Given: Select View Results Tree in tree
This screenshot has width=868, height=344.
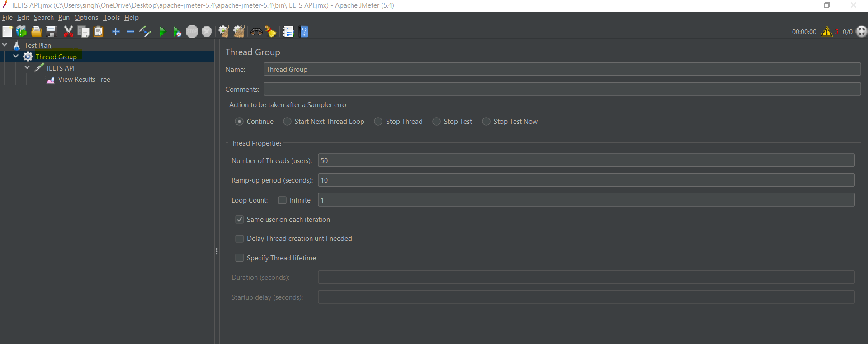Looking at the screenshot, I should [84, 80].
